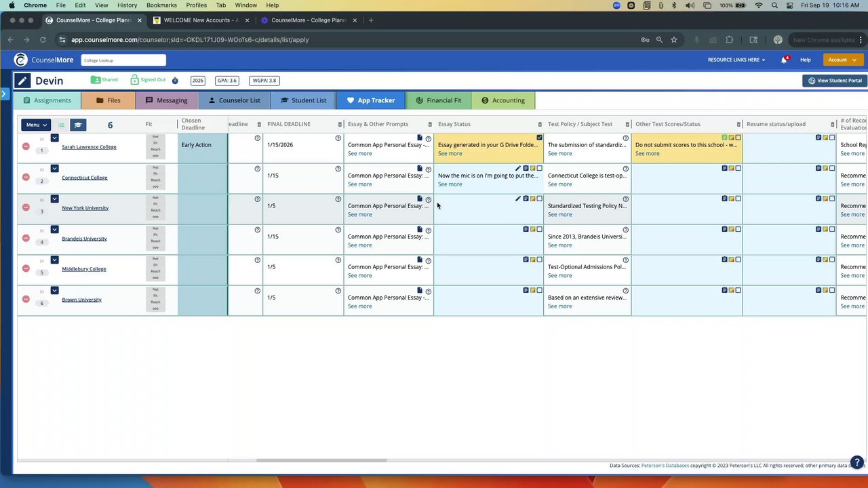Reload the page in Chrome
This screenshot has height=488, width=868.
(x=43, y=40)
